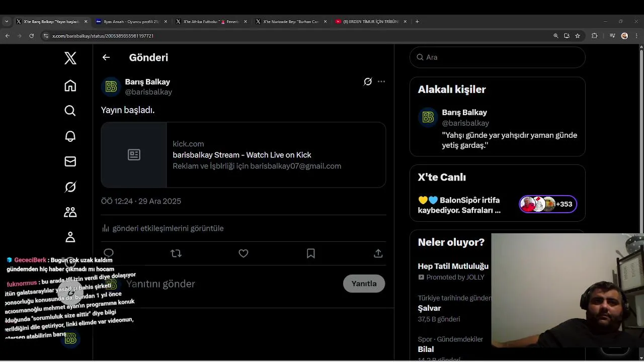Open the Bilal trending topic
The width and height of the screenshot is (644, 362).
point(426,349)
